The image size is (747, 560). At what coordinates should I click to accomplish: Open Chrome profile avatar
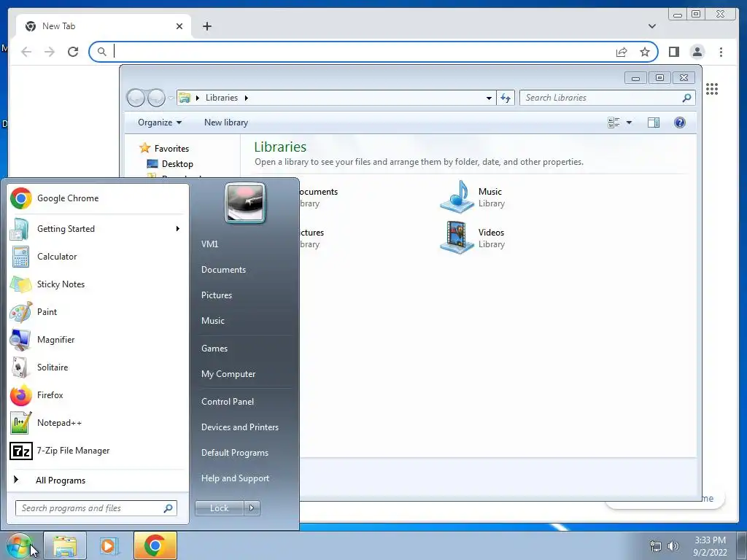click(697, 52)
